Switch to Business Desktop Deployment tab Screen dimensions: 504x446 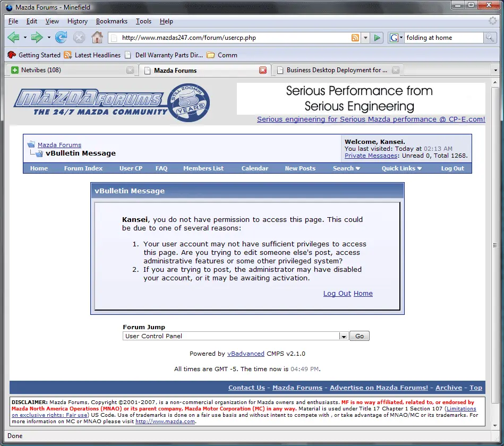click(x=337, y=70)
